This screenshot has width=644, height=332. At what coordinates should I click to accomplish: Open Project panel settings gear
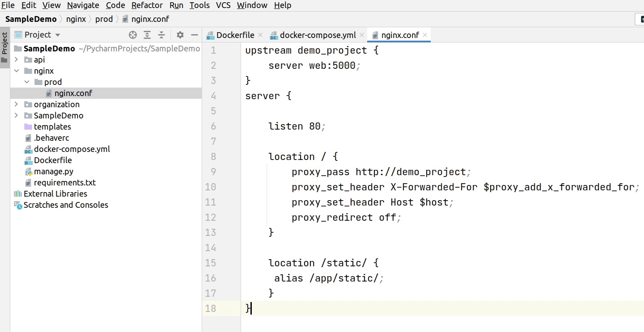(x=180, y=35)
